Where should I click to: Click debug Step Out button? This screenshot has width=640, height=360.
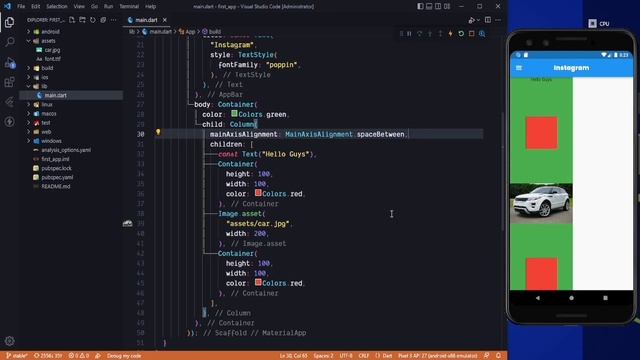440,34
